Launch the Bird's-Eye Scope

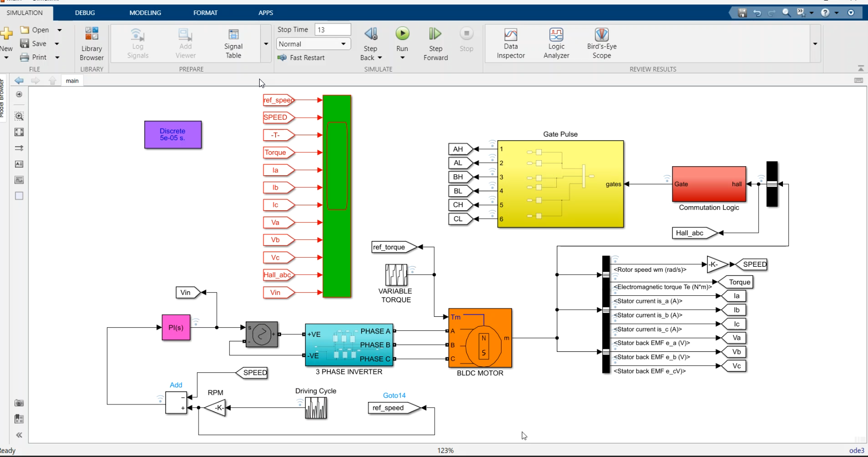[602, 44]
